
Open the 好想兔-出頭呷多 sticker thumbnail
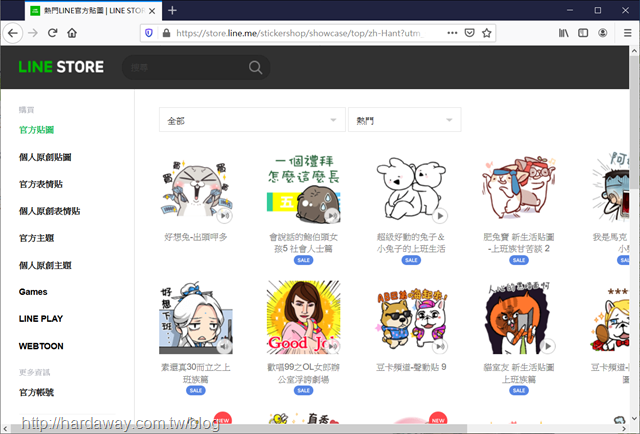click(x=196, y=188)
